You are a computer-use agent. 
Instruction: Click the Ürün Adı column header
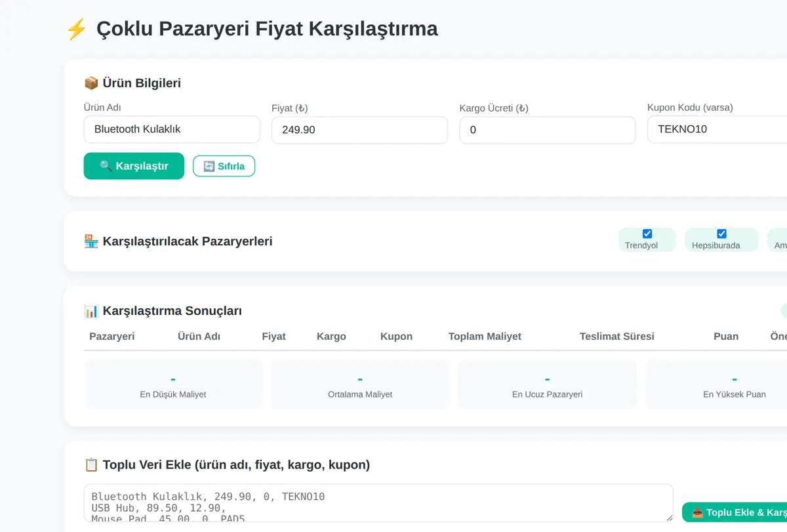pyautogui.click(x=199, y=336)
